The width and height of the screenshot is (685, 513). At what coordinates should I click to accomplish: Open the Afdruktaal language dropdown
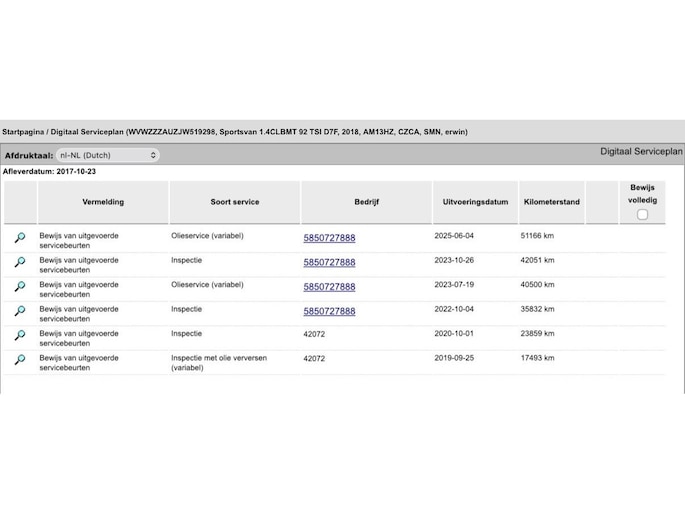[108, 155]
